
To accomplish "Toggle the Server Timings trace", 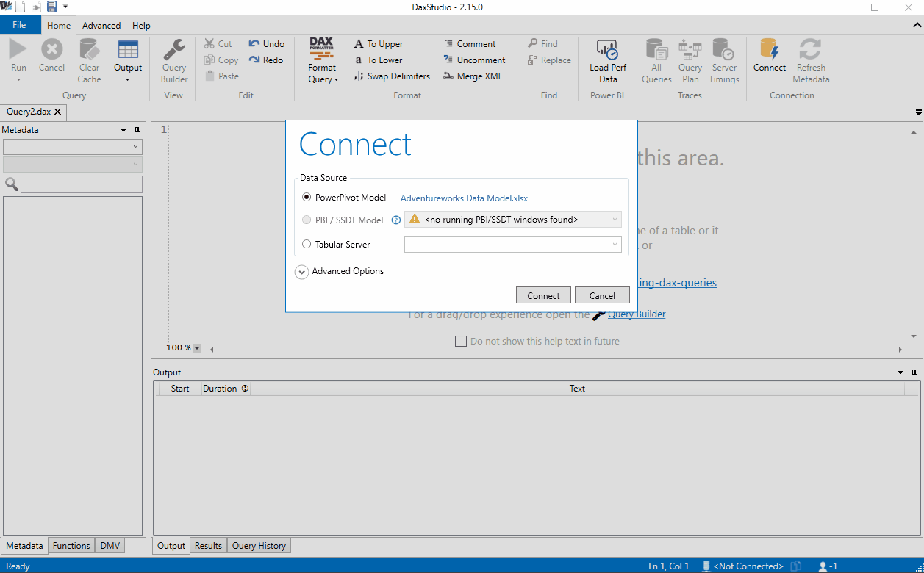I will coord(724,60).
